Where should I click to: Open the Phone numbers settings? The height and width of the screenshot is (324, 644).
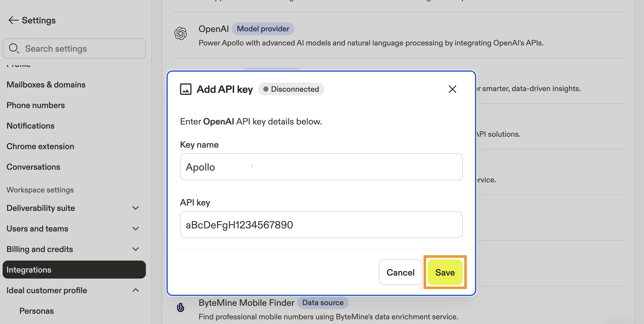point(36,105)
